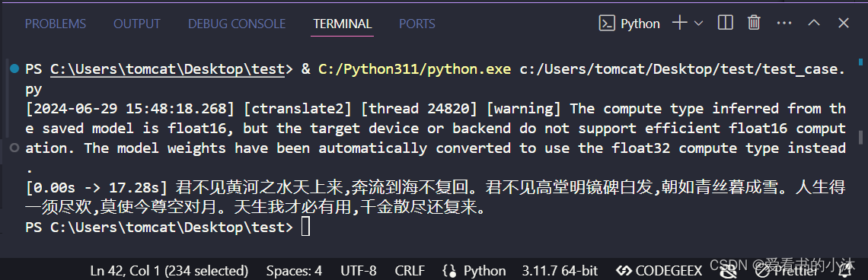Open the panel's more actions ellipsis menu

(x=783, y=23)
